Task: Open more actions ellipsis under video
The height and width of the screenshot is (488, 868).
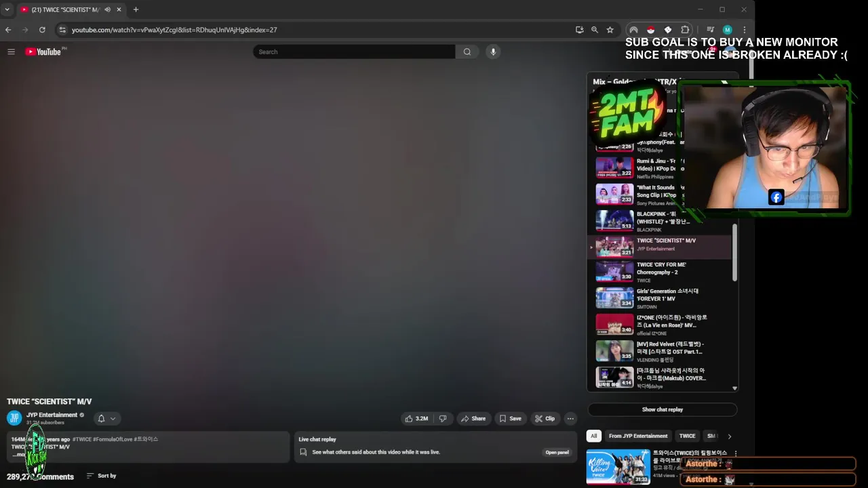Action: [x=570, y=419]
